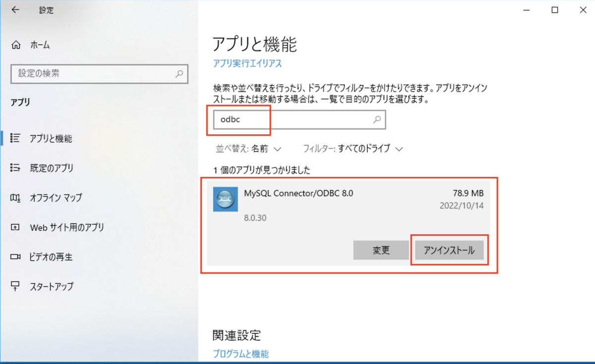The height and width of the screenshot is (364, 595).
Task: Open the フィルター: すべてのドライブ dropdown
Action: [x=353, y=148]
